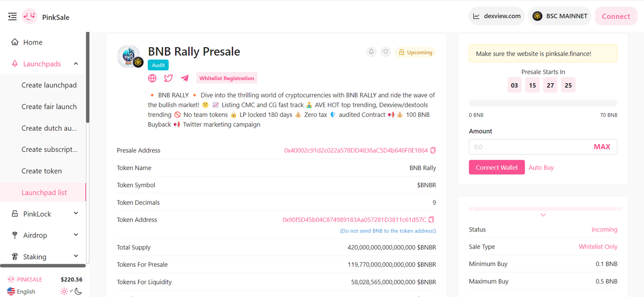Switch to light theme sun icon
644x297 pixels.
point(64,291)
